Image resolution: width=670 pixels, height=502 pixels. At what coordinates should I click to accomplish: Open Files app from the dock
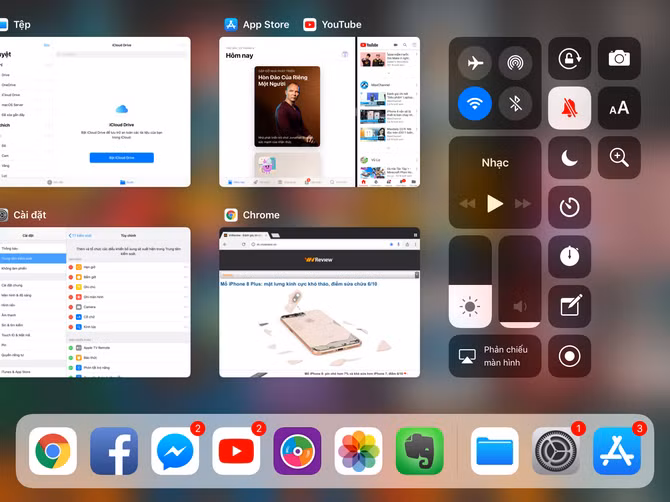coord(495,451)
